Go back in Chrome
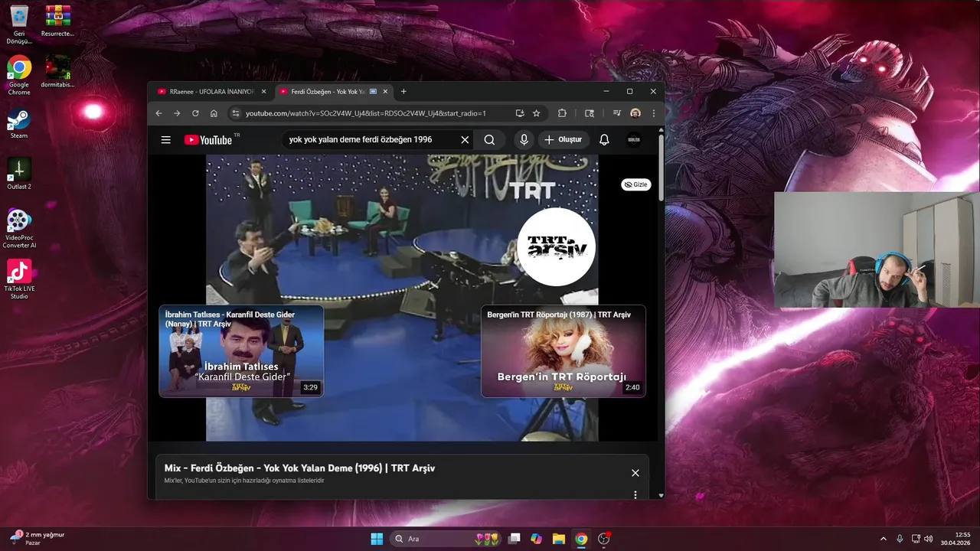This screenshot has width=980, height=551. pyautogui.click(x=159, y=113)
